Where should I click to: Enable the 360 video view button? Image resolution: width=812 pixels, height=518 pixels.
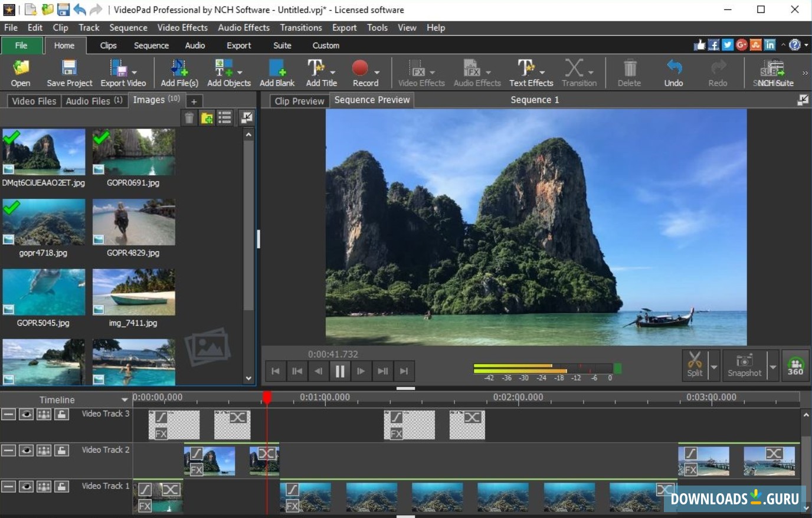795,366
